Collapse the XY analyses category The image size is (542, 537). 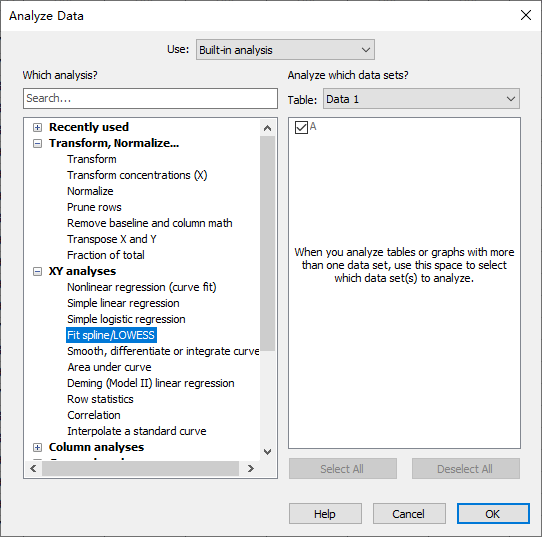(37, 272)
